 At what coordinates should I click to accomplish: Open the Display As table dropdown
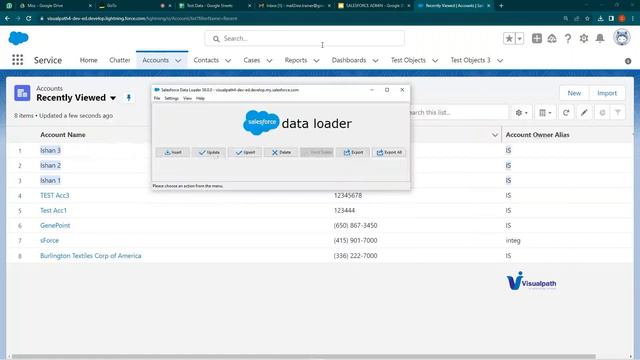click(545, 113)
